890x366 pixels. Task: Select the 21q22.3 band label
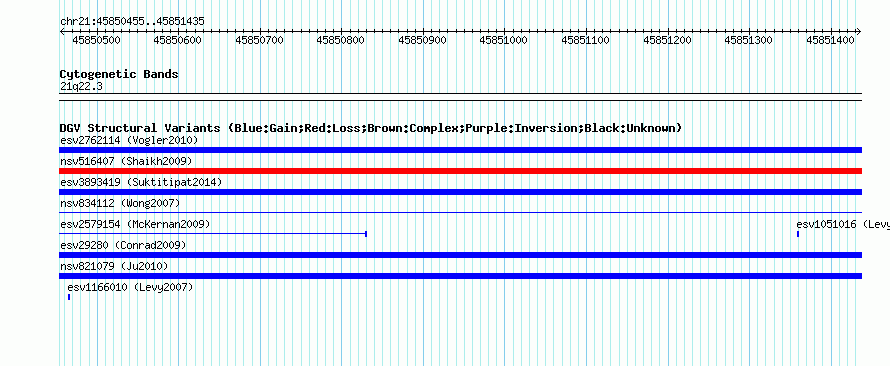click(81, 86)
